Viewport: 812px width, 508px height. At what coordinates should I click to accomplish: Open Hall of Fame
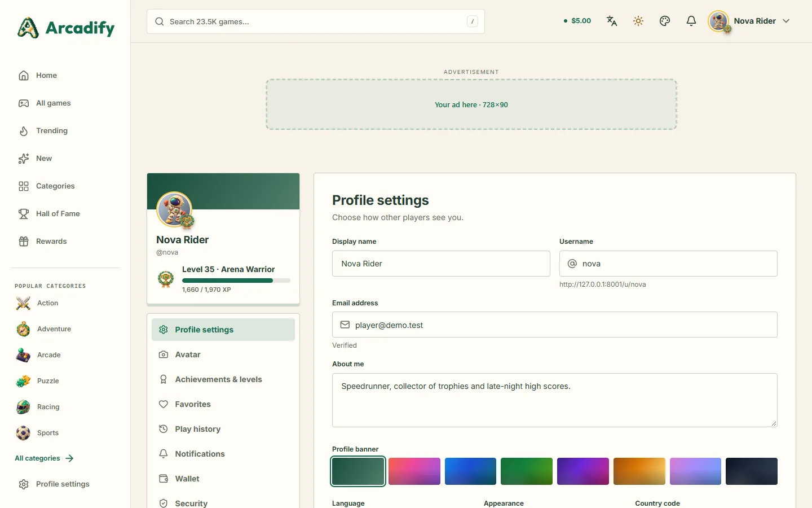65,214
